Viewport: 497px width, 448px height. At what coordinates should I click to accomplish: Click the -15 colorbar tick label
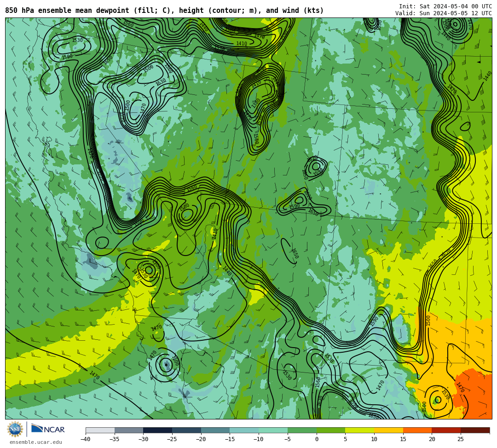click(x=230, y=439)
